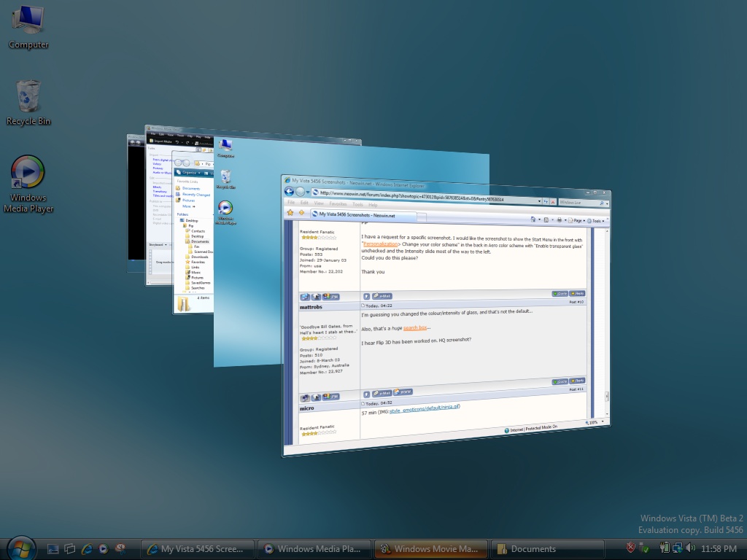Click the green-check tray icon beside the shield

[x=643, y=548]
